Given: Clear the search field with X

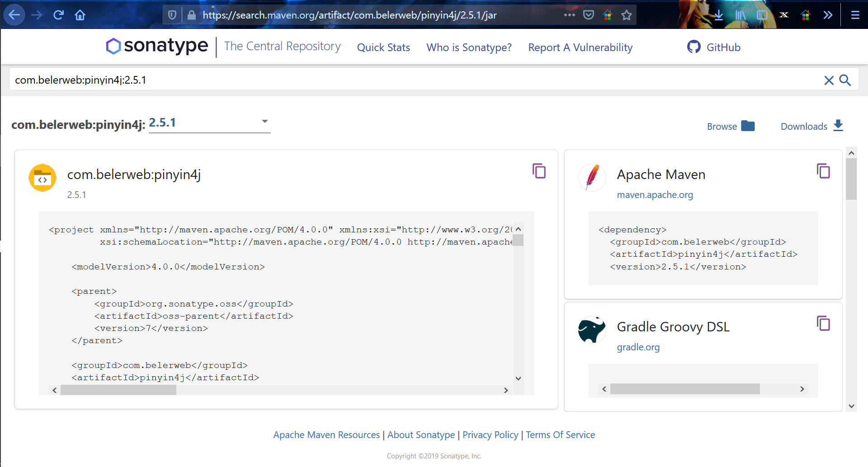Looking at the screenshot, I should coord(829,80).
